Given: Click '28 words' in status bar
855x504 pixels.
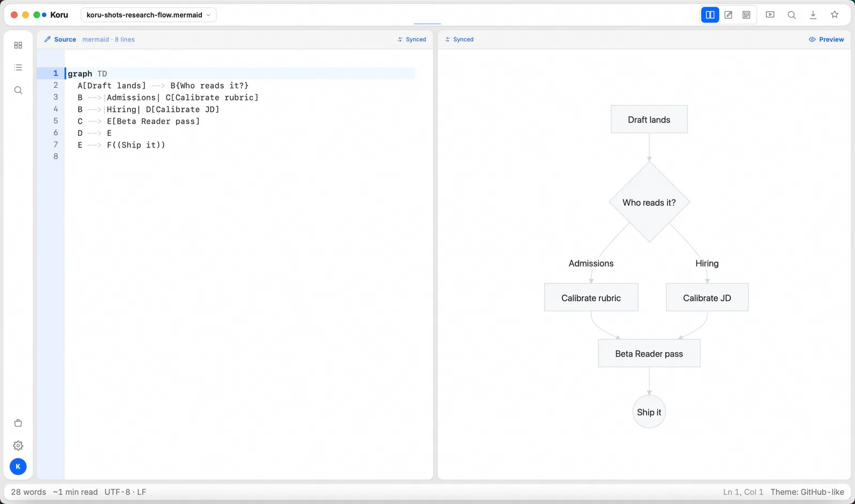Looking at the screenshot, I should [x=28, y=492].
